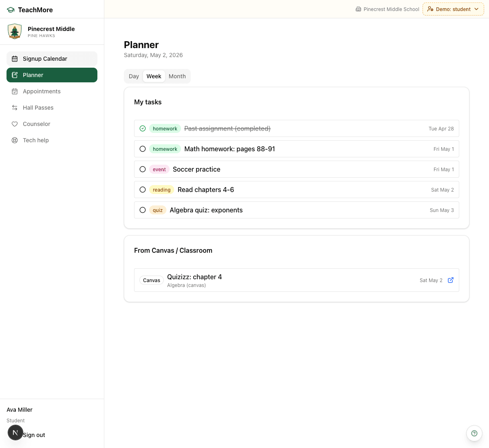This screenshot has height=448, width=489.
Task: Click the Sun May 3 due date
Action: [442, 210]
